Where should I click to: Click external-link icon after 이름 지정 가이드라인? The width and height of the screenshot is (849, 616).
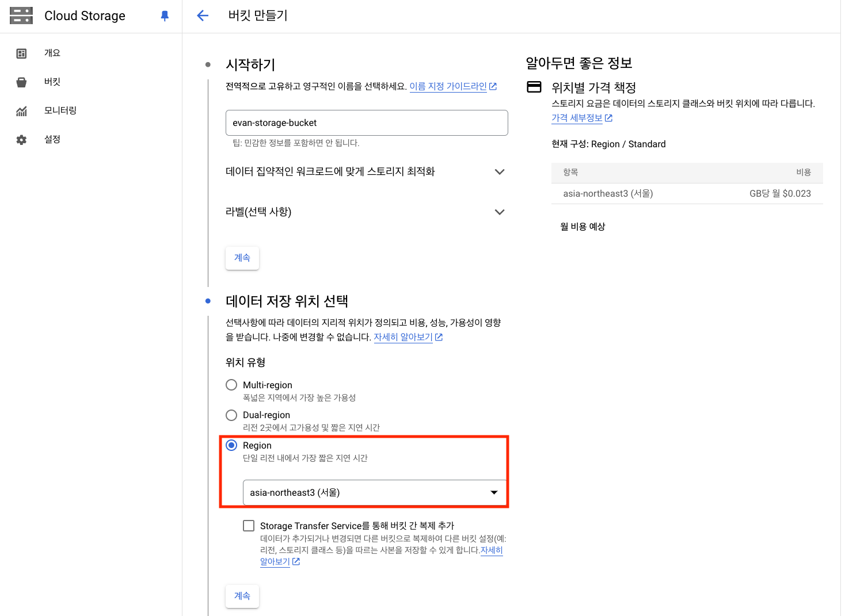493,86
